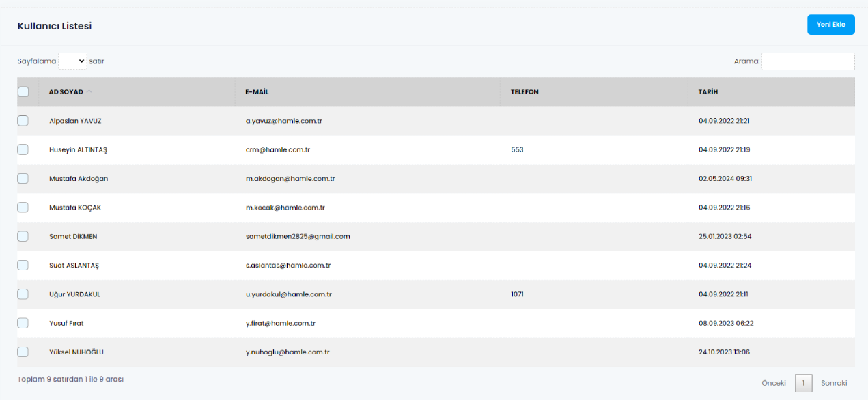Select the Huseyin ALTINTAŞ row checkbox

[23, 149]
